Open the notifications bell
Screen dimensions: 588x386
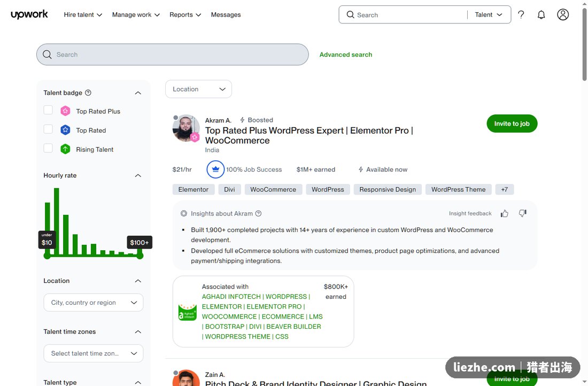541,14
